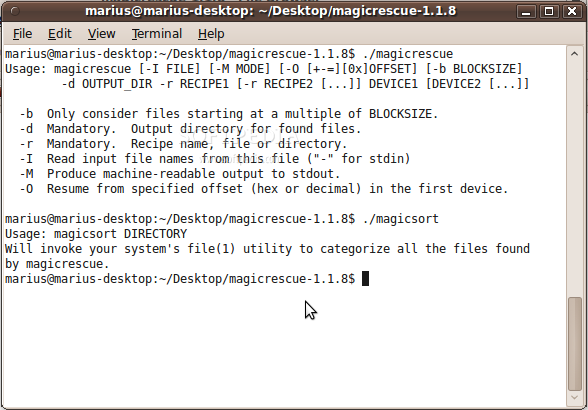Click the scrollbar down arrow
Screen dimensions: 588x410
click(x=574, y=397)
